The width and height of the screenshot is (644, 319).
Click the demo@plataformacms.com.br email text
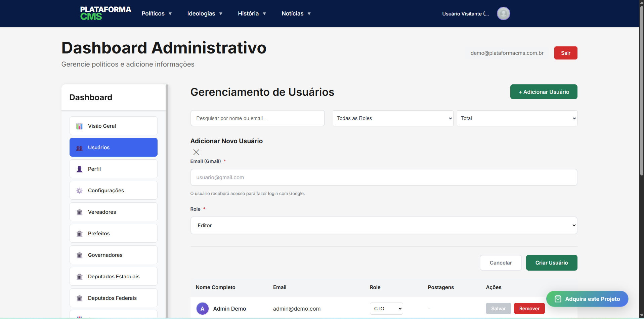507,53
